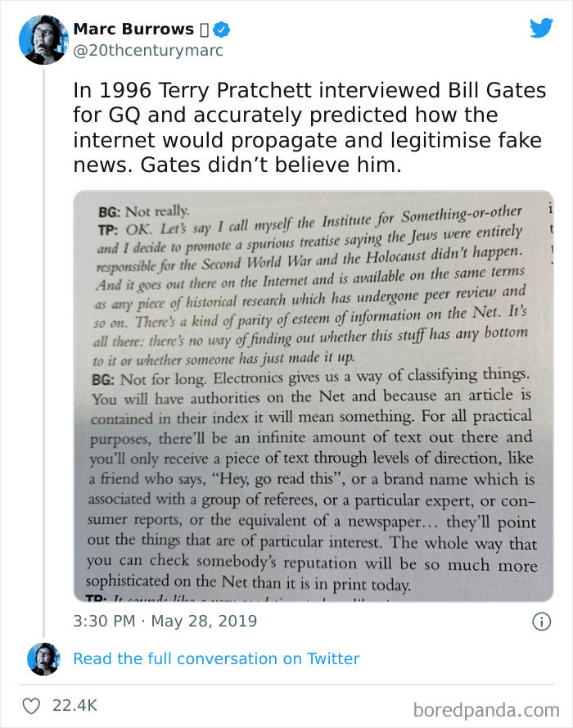Screen dimensions: 573x728
Task: Click the Twitter bird logo
Action: (x=541, y=29)
